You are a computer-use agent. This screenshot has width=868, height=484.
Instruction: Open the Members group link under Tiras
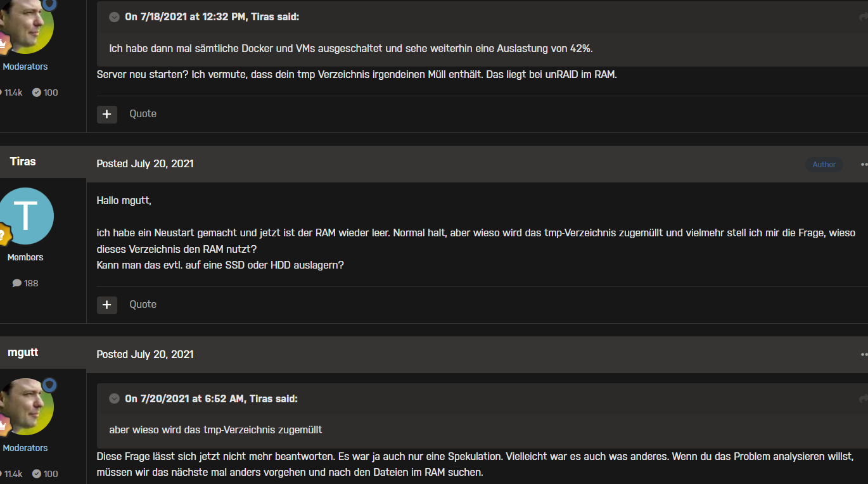click(25, 257)
